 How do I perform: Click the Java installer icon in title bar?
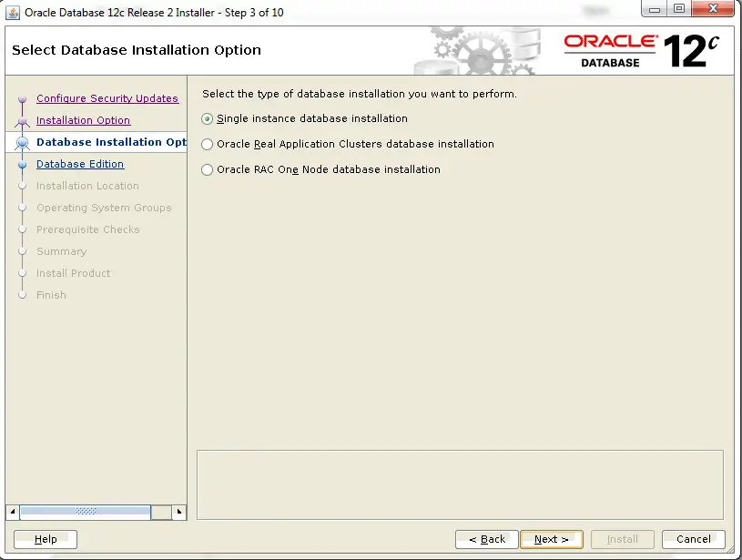tap(13, 13)
